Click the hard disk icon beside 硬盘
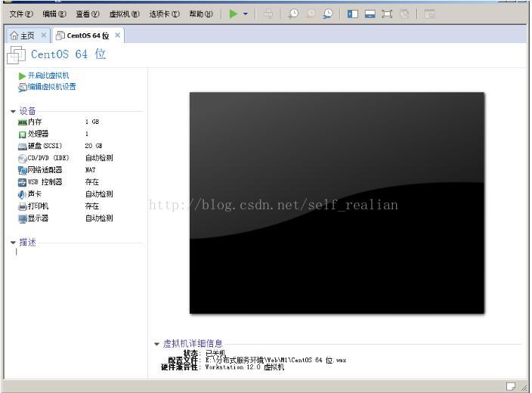The height and width of the screenshot is (393, 532). (23, 147)
